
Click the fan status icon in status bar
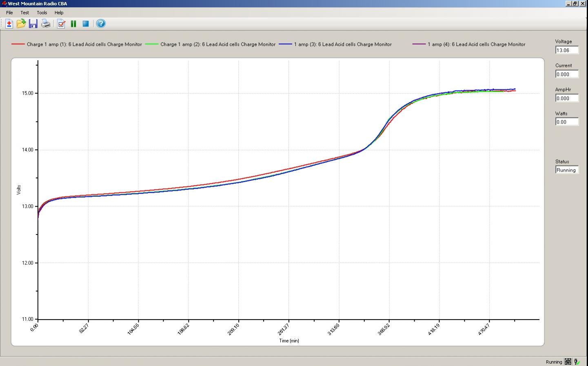point(568,362)
